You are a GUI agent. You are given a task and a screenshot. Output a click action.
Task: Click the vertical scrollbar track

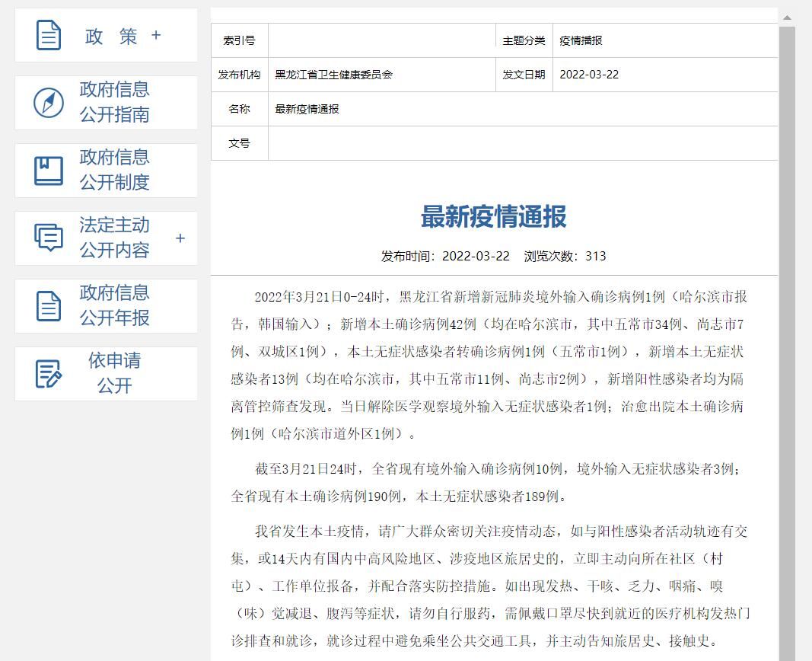point(787,343)
